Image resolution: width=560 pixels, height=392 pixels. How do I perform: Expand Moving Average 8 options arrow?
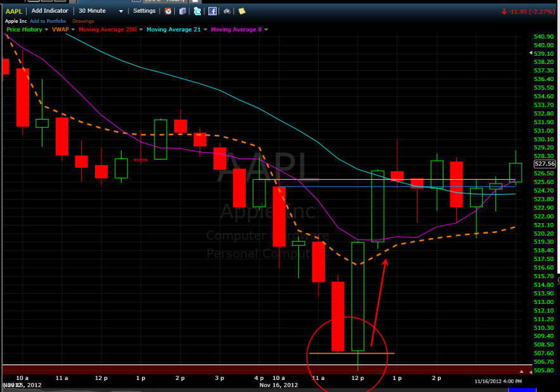(266, 30)
